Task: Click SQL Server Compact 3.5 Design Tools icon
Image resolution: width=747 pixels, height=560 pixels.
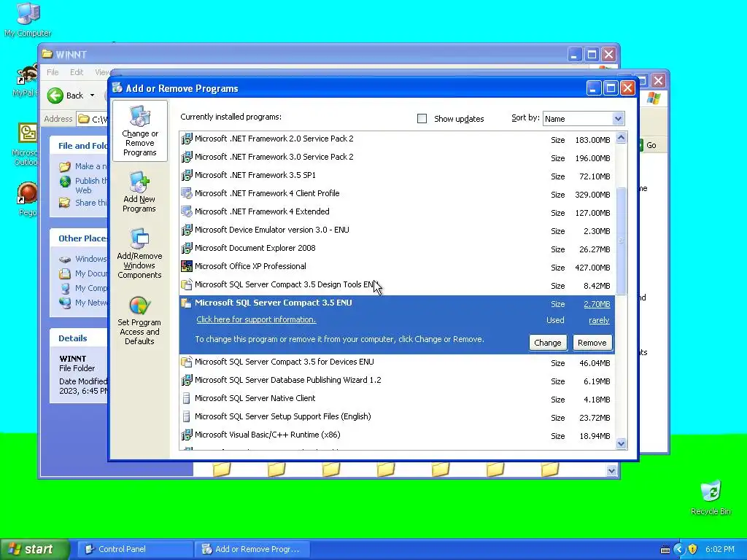Action: [x=187, y=285]
